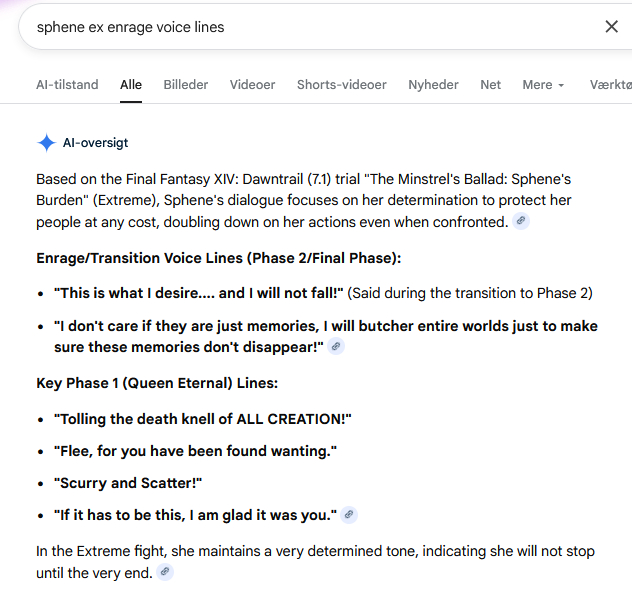Open source link icon after "glad it was you."
The width and height of the screenshot is (632, 610).
(348, 515)
